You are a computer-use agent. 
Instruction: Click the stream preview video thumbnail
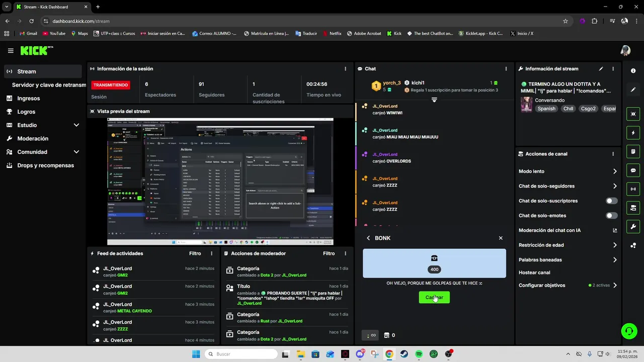tap(220, 182)
